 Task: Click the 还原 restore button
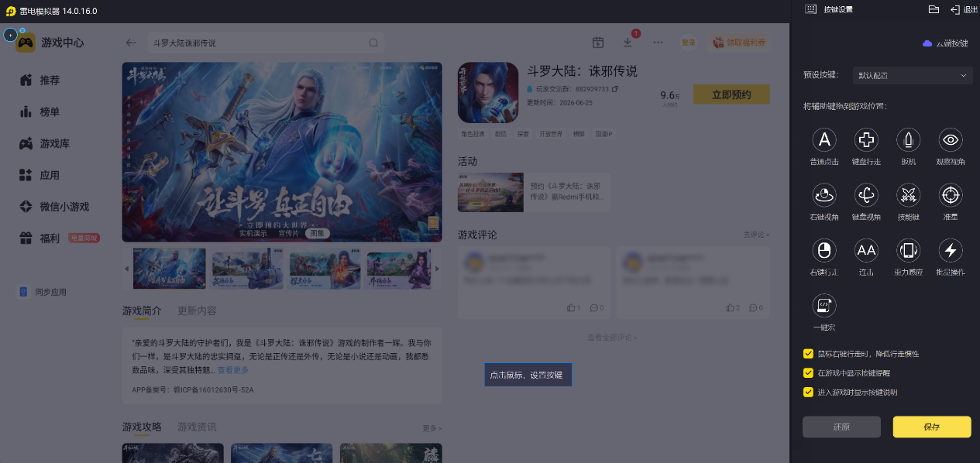[x=841, y=427]
